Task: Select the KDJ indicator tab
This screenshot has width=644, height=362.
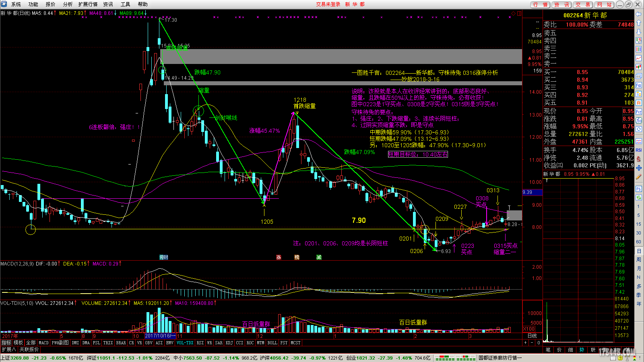Action: pos(229,343)
